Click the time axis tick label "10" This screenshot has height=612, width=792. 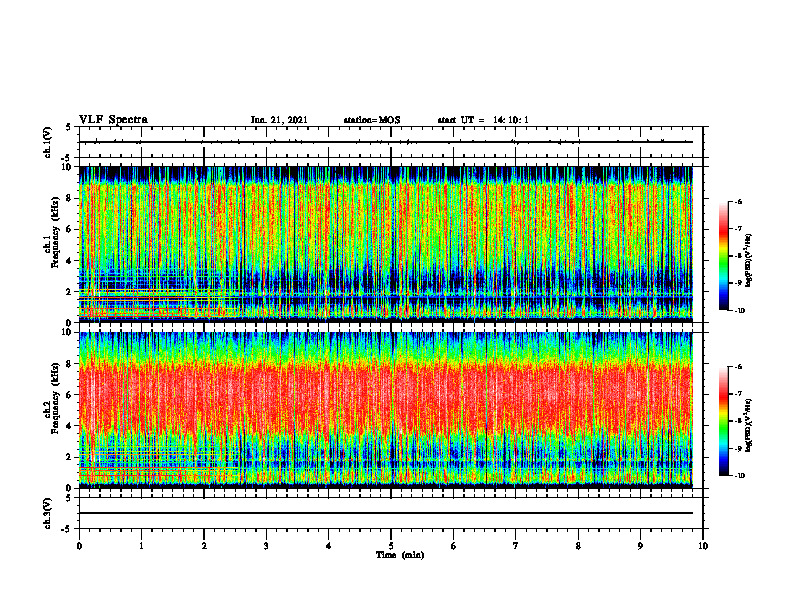tap(703, 546)
